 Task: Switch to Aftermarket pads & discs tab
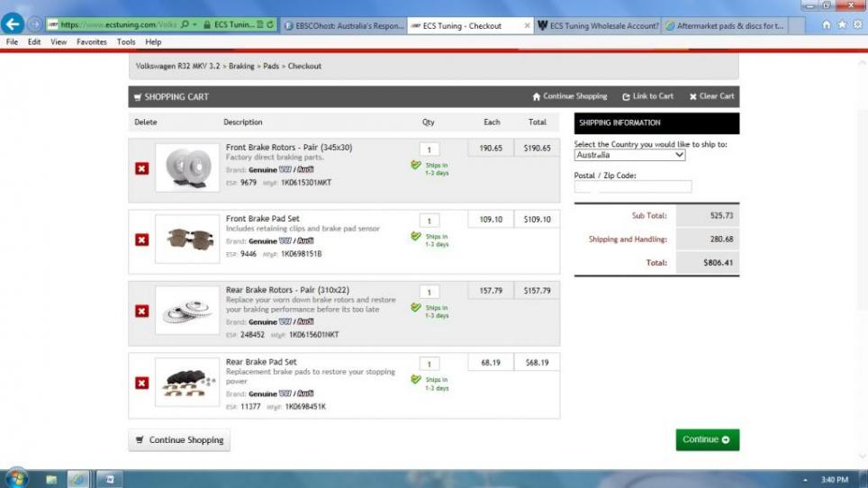coord(725,25)
